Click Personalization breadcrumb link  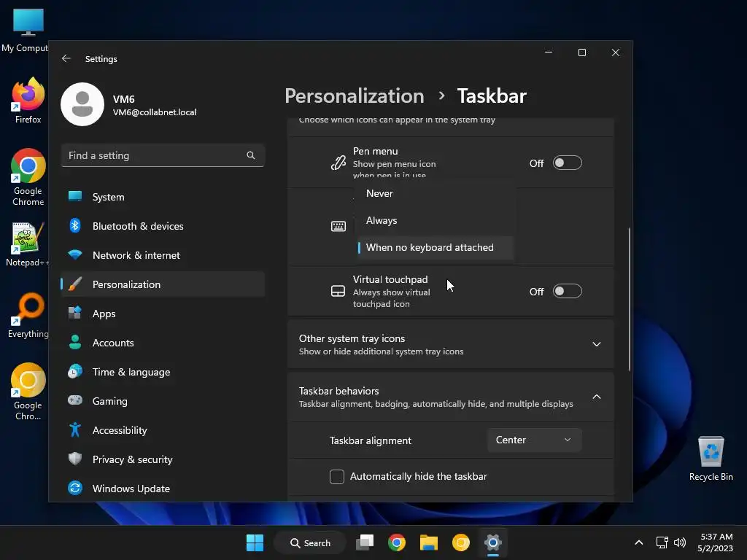pos(355,96)
